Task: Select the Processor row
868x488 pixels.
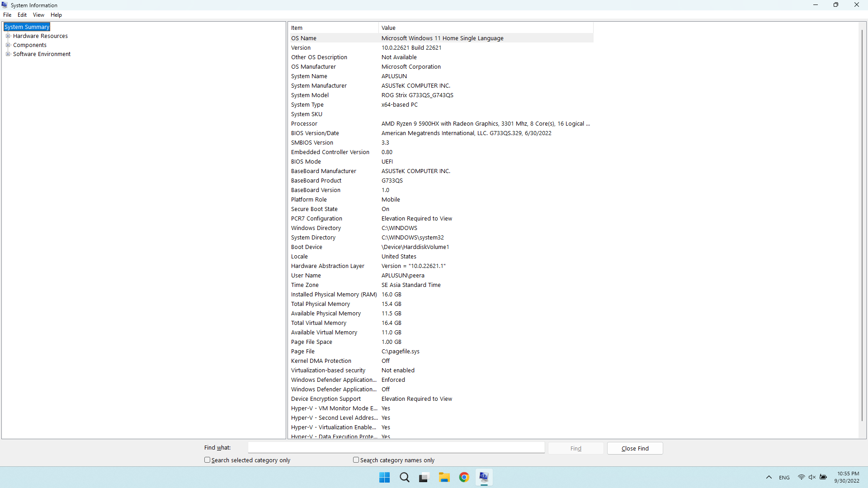Action: coord(441,124)
